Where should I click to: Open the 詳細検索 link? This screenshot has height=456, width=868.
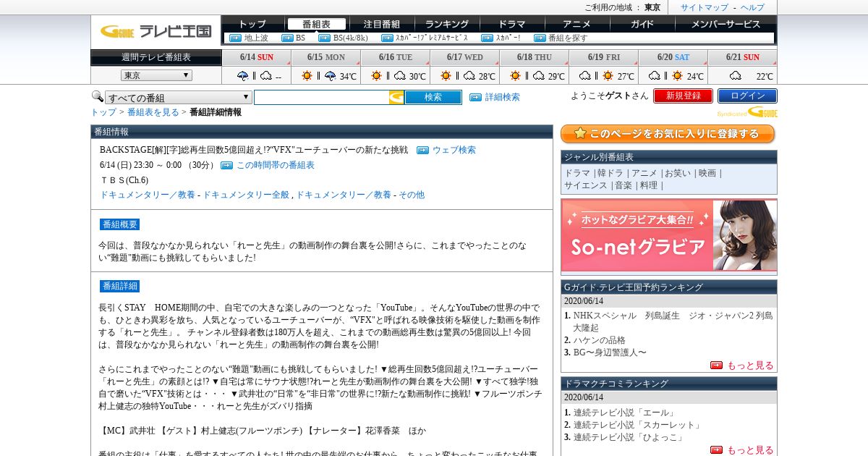[x=502, y=97]
